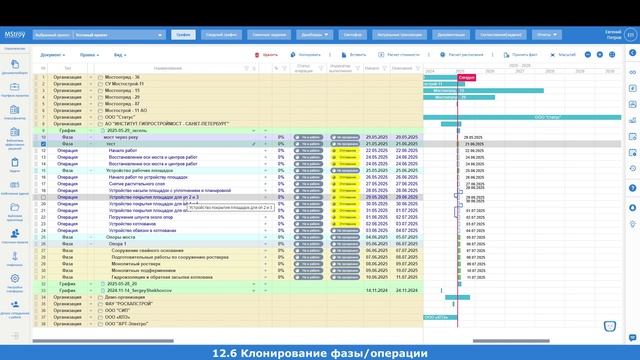The image size is (640, 360).
Task: Collapse the '2025-05-29' schedule row
Action: pos(91,131)
